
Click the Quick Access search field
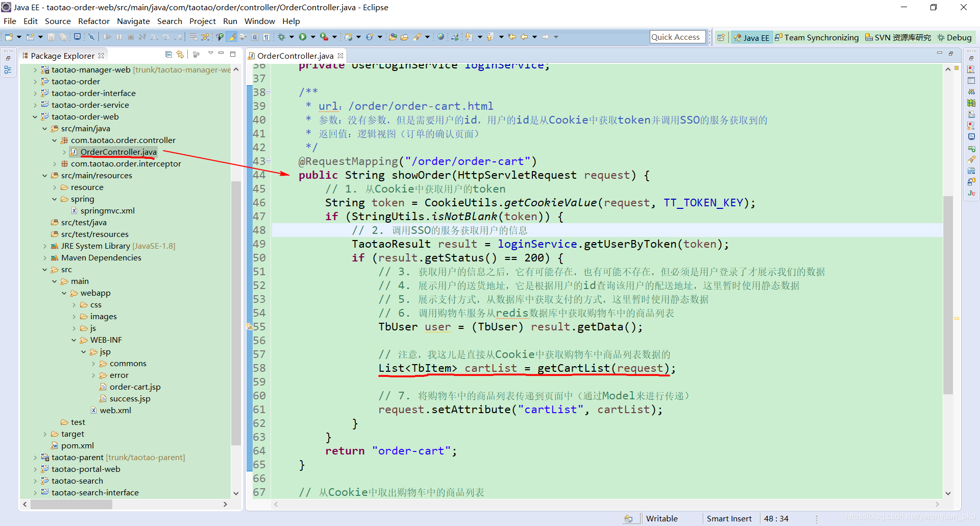(x=678, y=37)
